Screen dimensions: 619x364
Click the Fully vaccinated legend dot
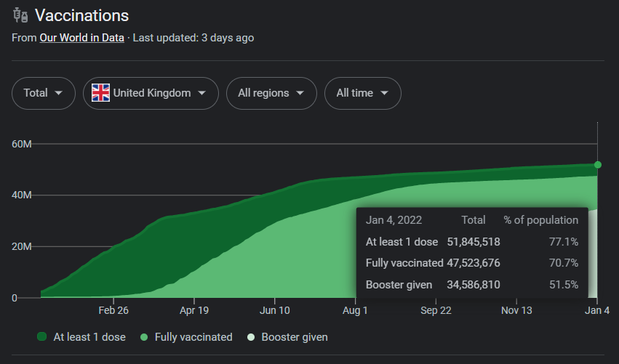coord(144,337)
